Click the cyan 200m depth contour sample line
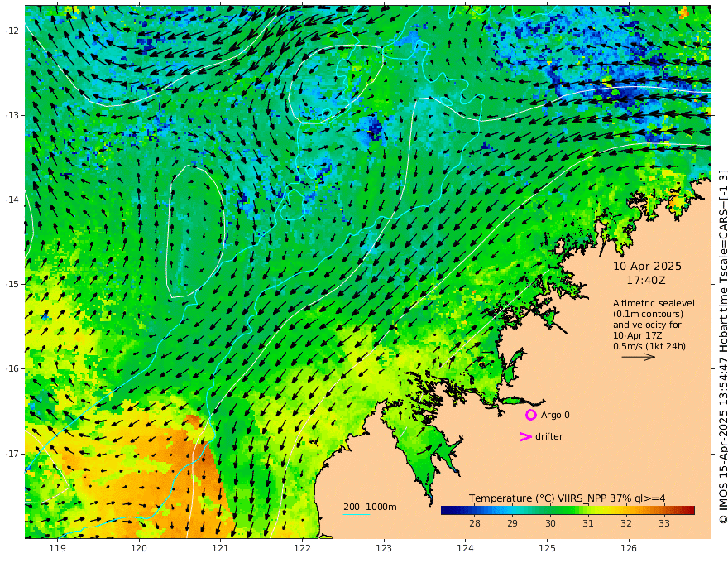This screenshot has height=563, width=728. point(357,514)
